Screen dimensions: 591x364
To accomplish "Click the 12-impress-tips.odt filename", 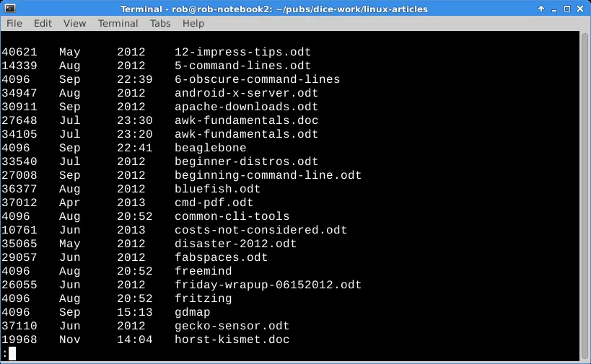I will [242, 52].
